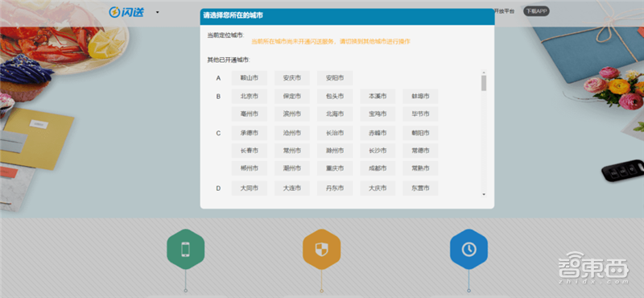
Task: Select city 安庆市
Action: [x=292, y=77]
